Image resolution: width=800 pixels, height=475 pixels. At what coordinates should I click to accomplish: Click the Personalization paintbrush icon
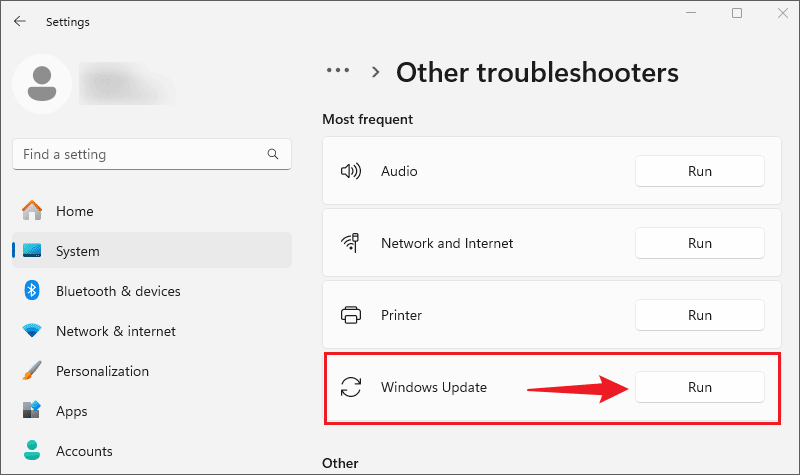pos(32,370)
